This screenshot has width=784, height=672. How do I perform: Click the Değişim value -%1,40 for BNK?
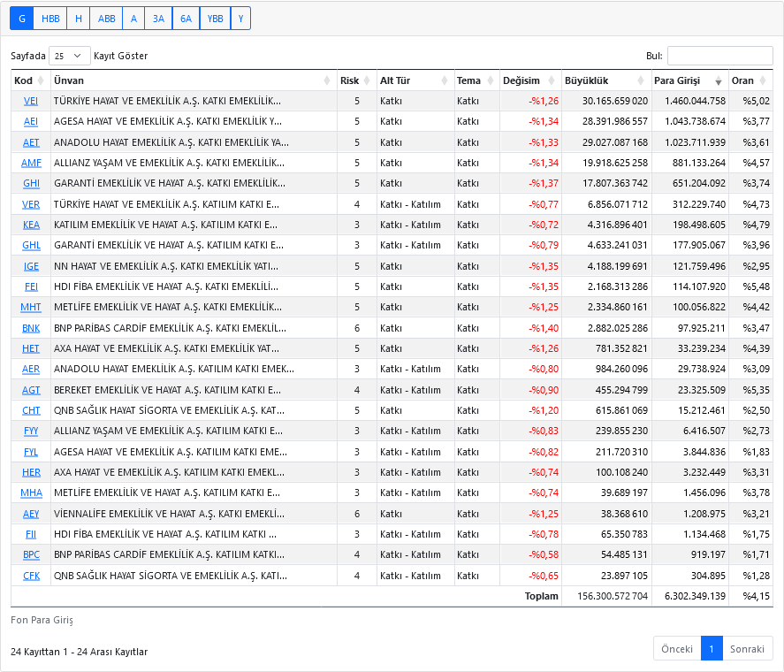(544, 329)
